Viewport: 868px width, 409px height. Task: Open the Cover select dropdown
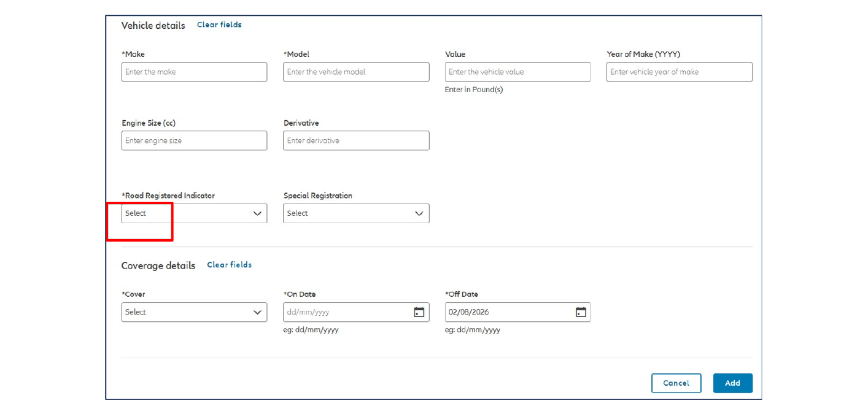tap(194, 312)
